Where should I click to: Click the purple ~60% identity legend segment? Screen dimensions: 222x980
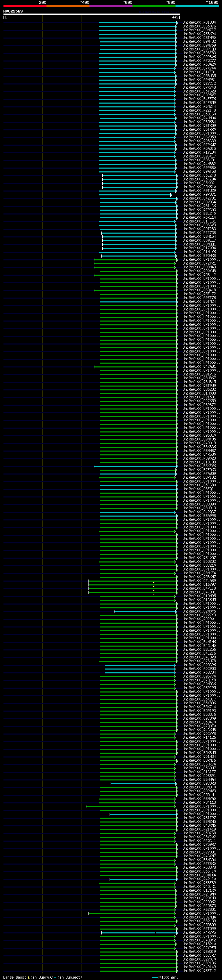111,6
